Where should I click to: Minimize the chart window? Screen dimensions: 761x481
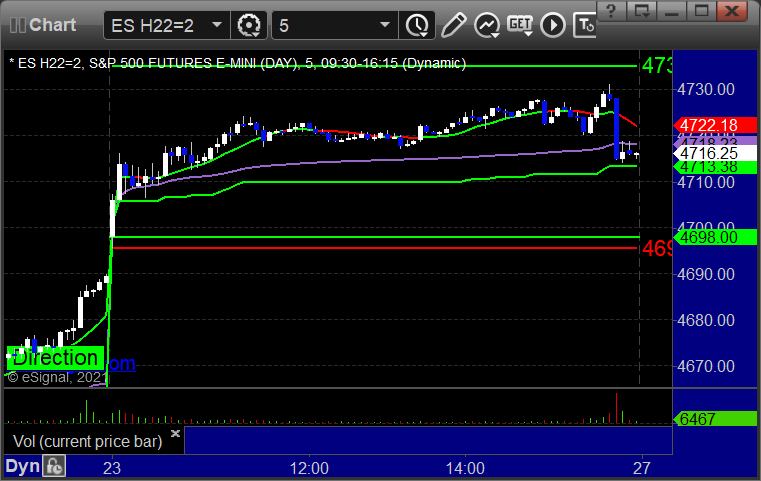(x=671, y=10)
